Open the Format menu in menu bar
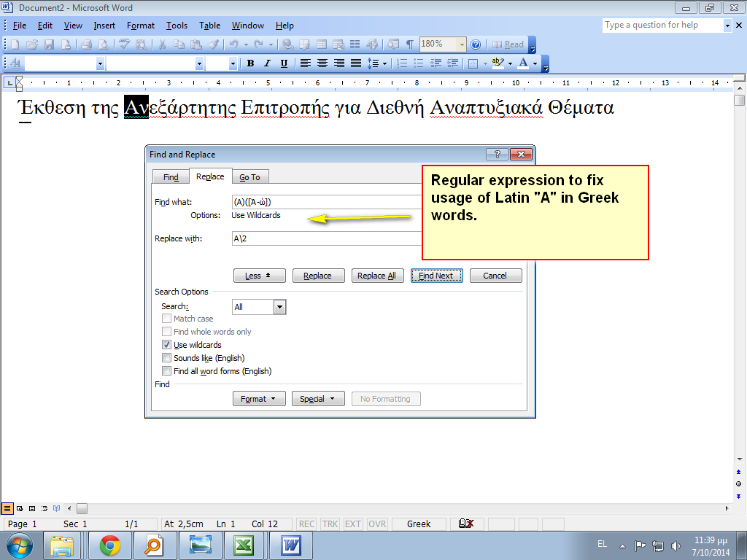The width and height of the screenshot is (747, 560). click(141, 26)
